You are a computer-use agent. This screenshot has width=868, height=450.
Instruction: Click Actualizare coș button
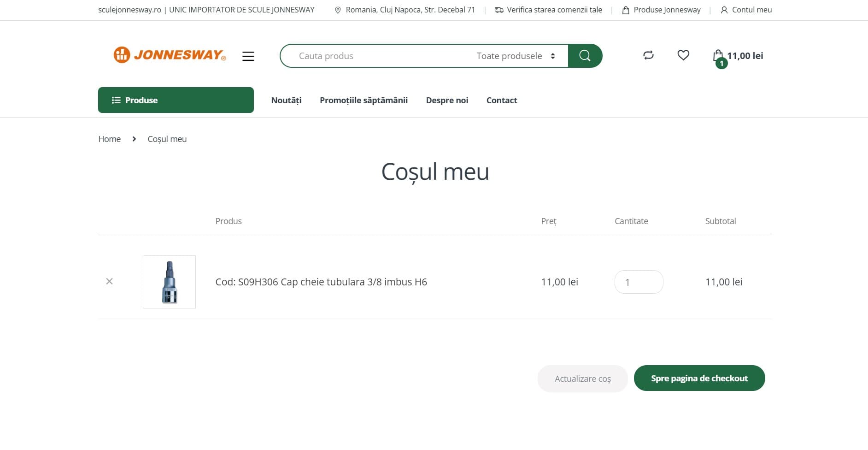583,379
